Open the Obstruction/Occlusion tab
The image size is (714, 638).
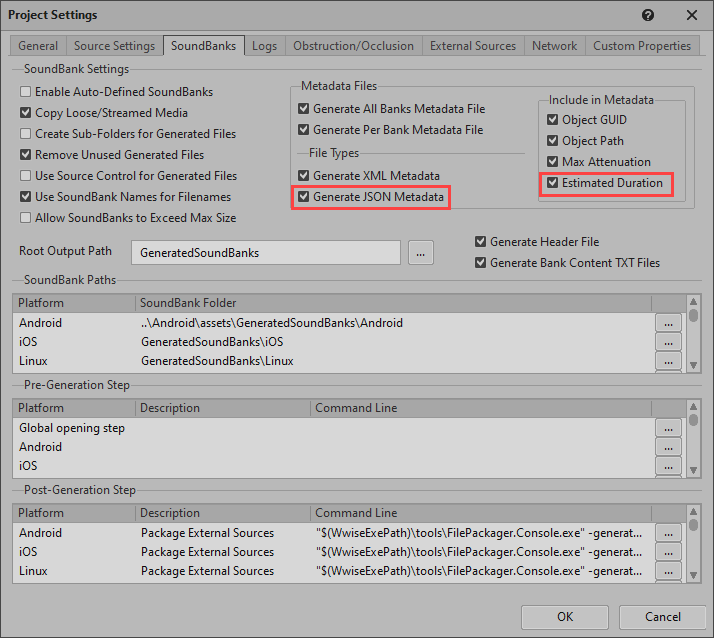(x=353, y=46)
